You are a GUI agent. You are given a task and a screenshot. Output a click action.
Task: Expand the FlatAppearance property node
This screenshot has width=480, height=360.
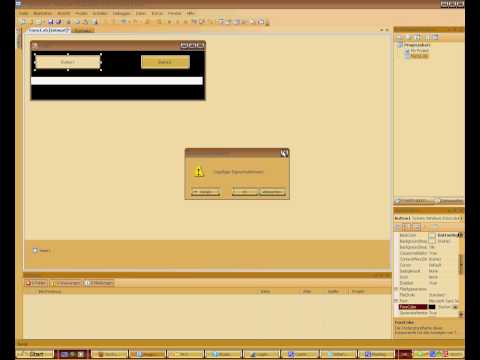[396, 289]
